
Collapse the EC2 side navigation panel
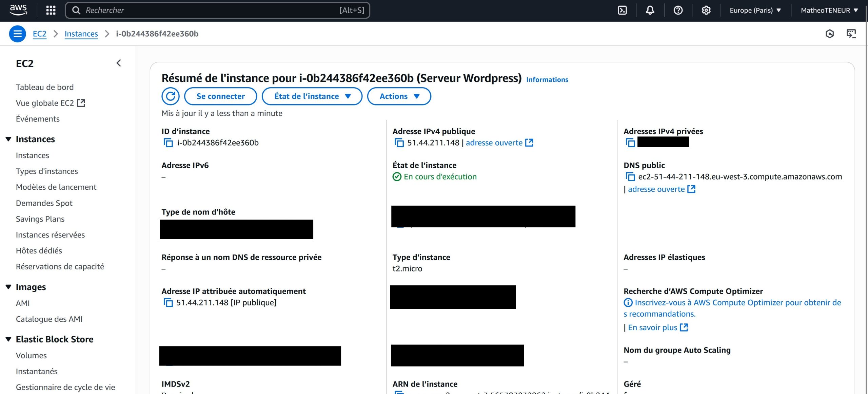coord(119,63)
